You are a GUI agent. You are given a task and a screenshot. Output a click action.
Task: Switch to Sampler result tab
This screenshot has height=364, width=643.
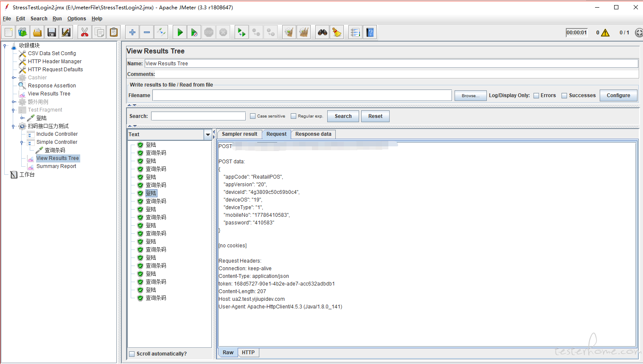point(239,134)
